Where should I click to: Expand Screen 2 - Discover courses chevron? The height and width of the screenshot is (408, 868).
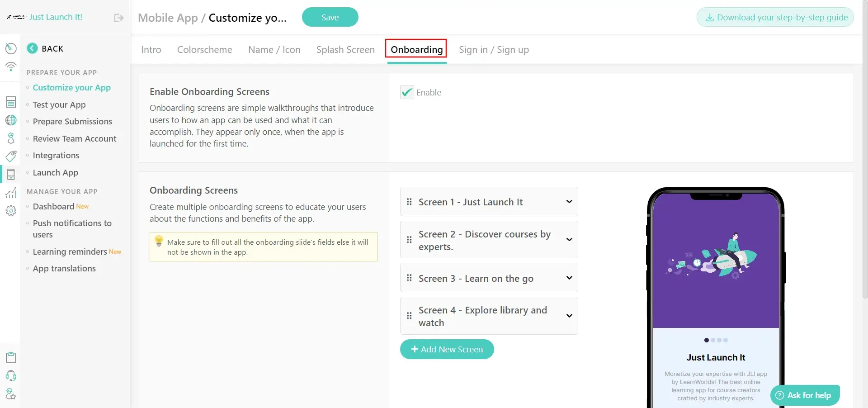click(x=569, y=239)
